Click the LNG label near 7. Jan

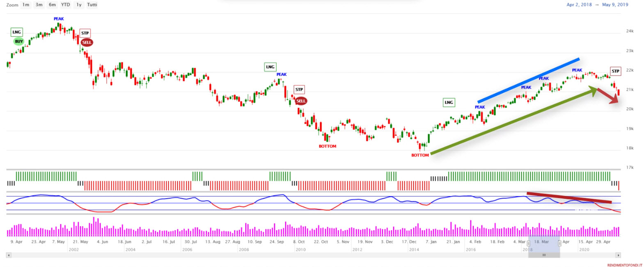coord(449,102)
